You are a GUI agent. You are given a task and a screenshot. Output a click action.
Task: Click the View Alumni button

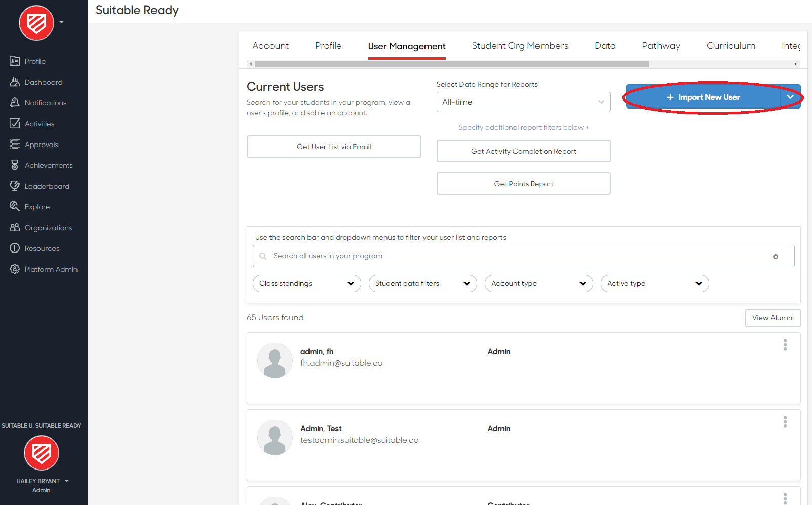pos(772,318)
